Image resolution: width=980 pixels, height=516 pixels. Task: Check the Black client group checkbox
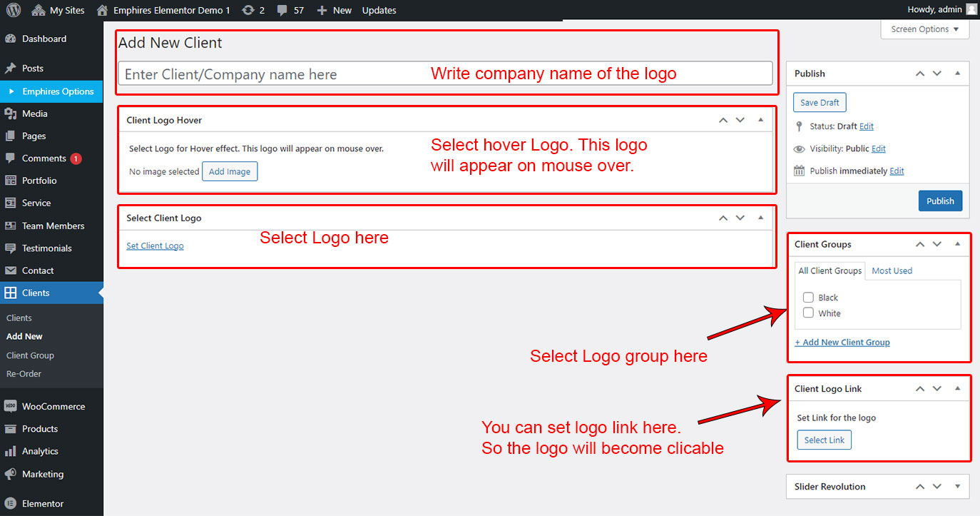click(x=808, y=298)
